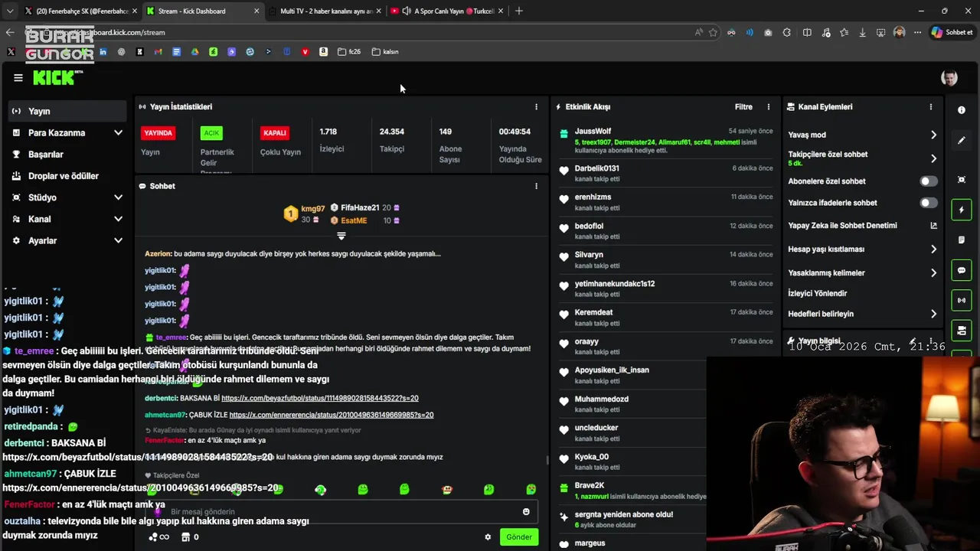Click the Edge favorites star icon
The height and width of the screenshot is (551, 980).
pyautogui.click(x=713, y=32)
